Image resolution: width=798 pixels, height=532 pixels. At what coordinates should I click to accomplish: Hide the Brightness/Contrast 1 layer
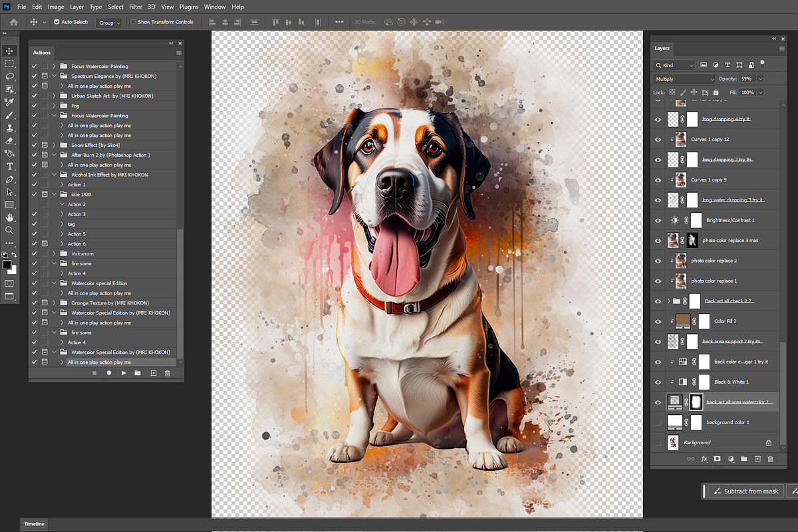pos(658,220)
